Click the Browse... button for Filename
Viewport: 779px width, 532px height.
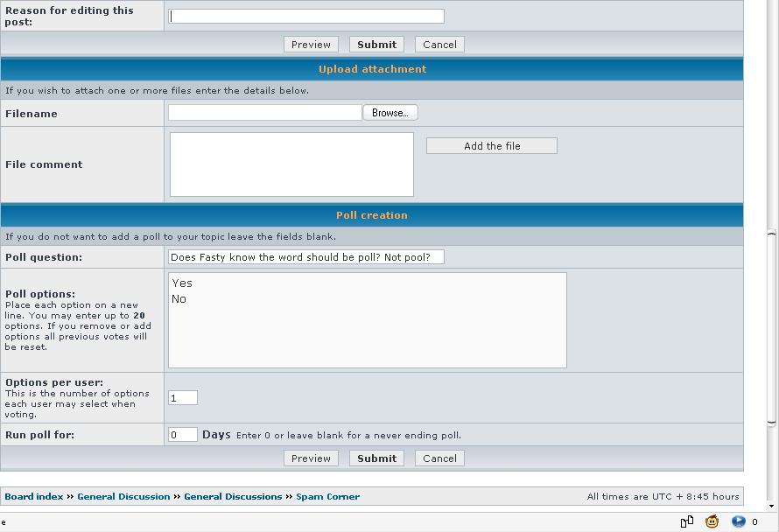coord(390,113)
